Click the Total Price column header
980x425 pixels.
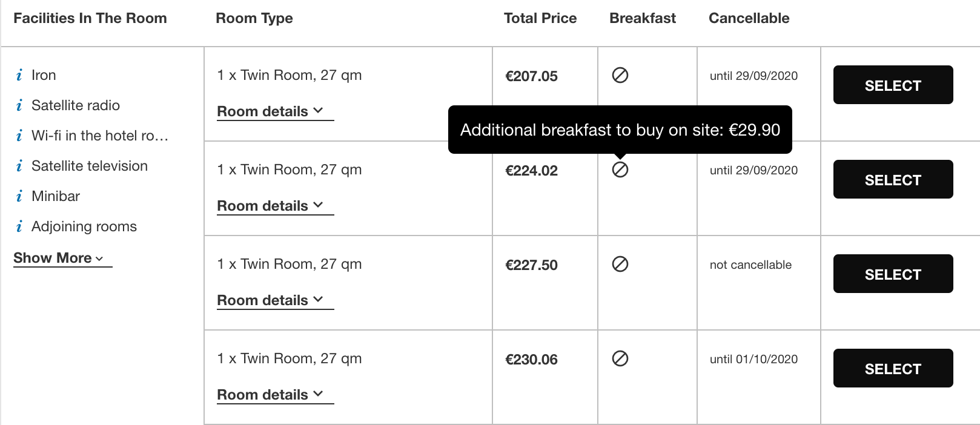click(540, 18)
